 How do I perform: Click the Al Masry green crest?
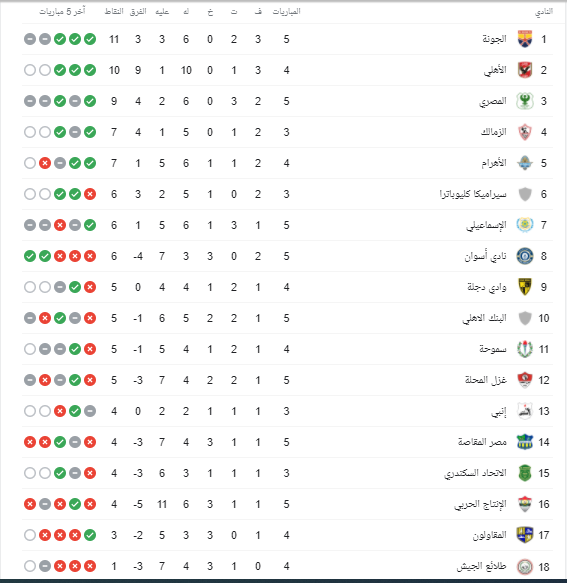525,101
